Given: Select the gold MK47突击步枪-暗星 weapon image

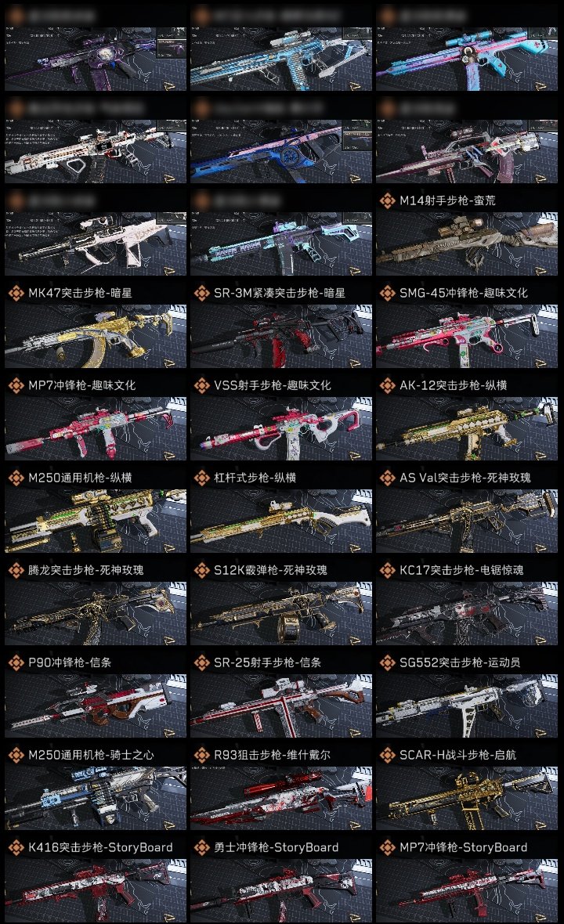Looking at the screenshot, I should click(x=96, y=337).
